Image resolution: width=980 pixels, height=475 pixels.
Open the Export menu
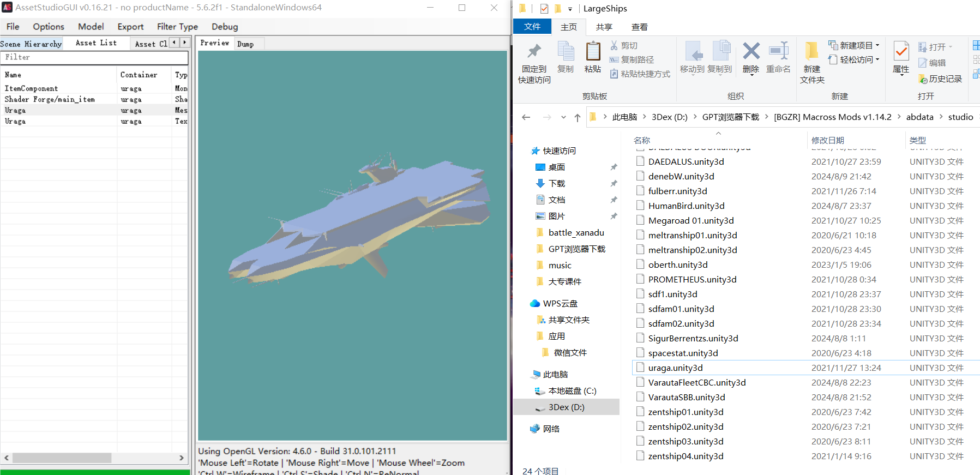(130, 26)
